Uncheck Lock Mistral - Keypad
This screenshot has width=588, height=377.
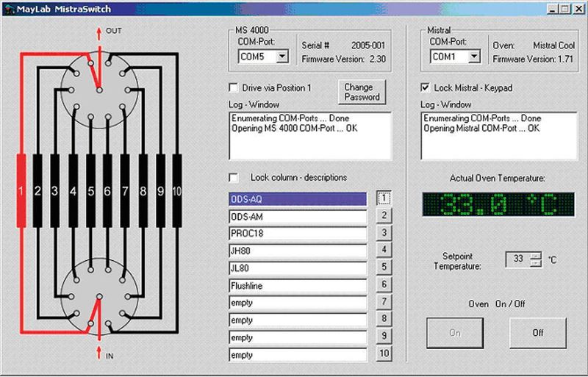425,87
